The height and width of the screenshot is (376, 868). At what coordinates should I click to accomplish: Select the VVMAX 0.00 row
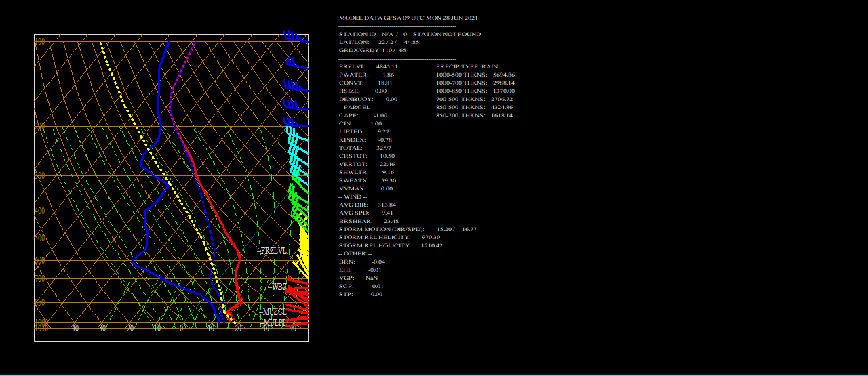point(366,188)
